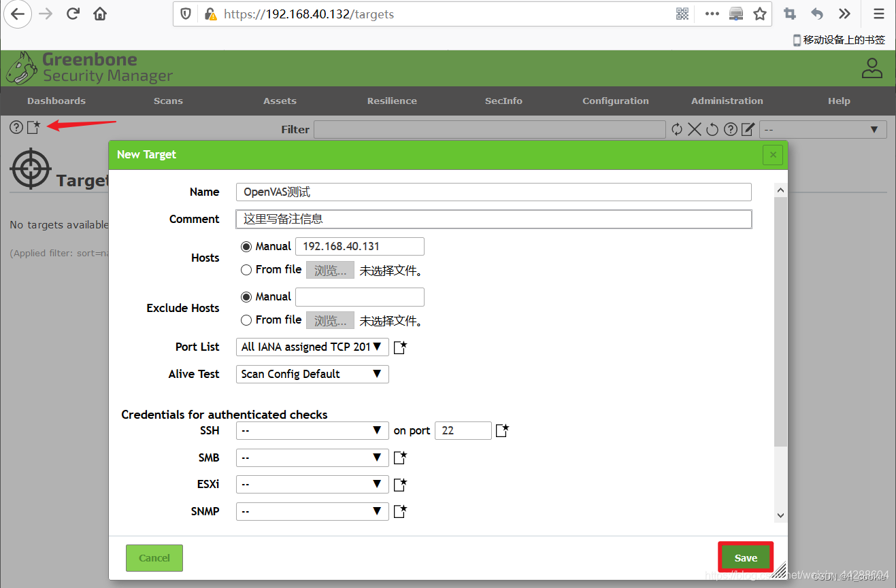896x588 pixels.
Task: Open the Configuration menu
Action: (616, 101)
